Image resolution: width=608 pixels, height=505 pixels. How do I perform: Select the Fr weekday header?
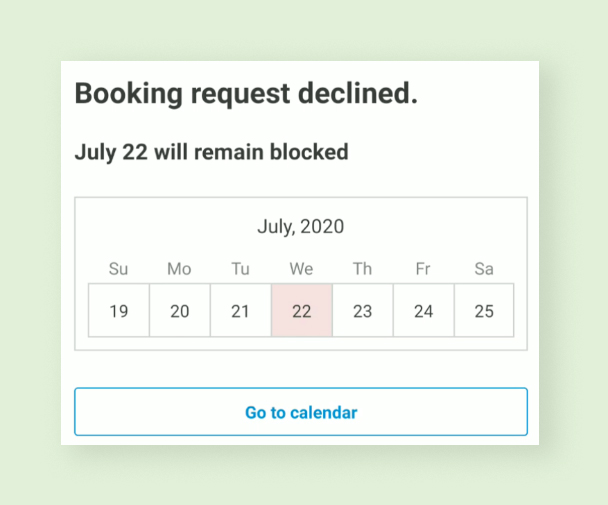(423, 268)
